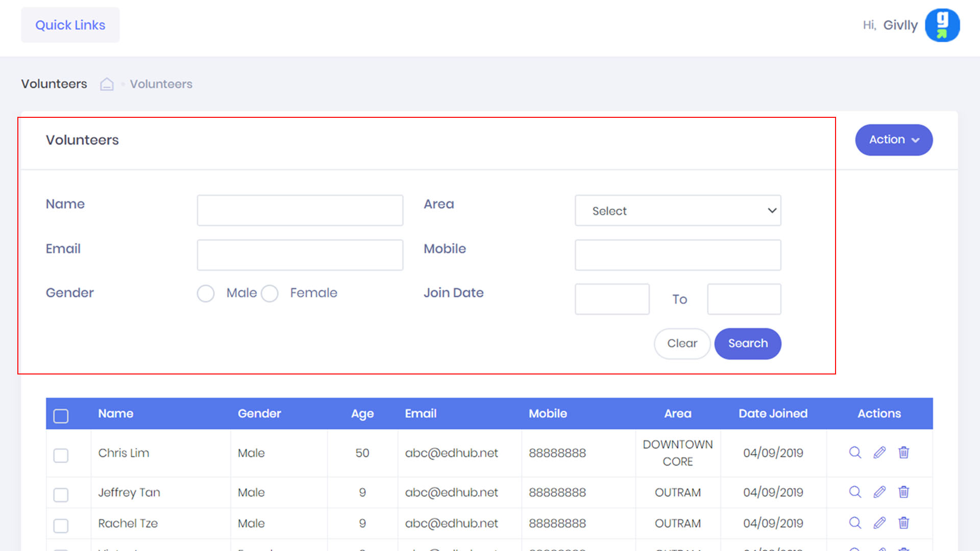Edit Jeffrey Tan with pencil icon

879,492
